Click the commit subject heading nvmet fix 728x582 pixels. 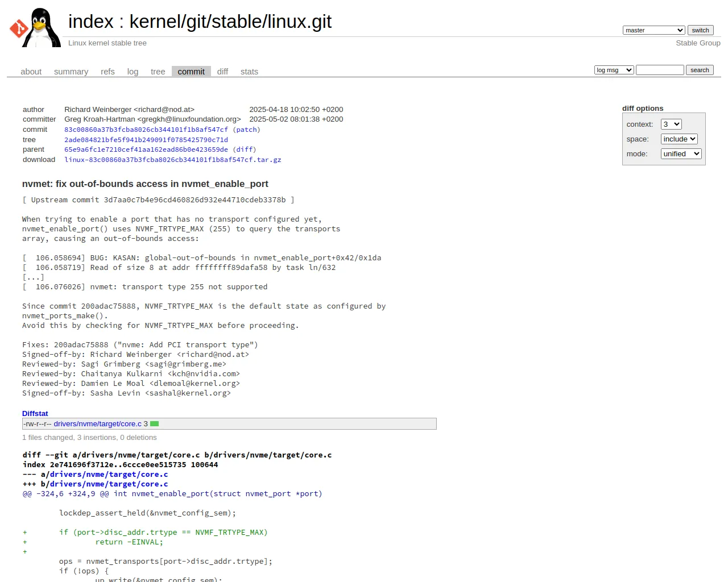coord(145,184)
